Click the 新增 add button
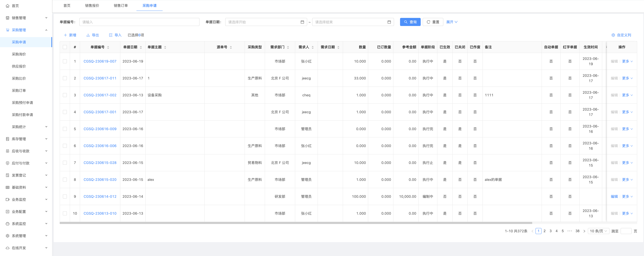644x256 pixels. tap(70, 35)
